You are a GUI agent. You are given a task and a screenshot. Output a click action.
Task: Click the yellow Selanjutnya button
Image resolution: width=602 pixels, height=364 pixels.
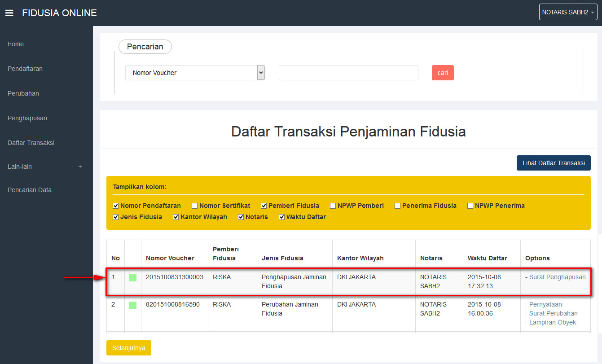click(x=129, y=348)
